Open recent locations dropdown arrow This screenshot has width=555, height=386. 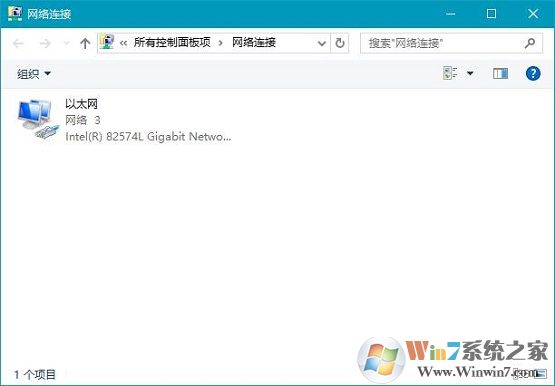(66, 44)
